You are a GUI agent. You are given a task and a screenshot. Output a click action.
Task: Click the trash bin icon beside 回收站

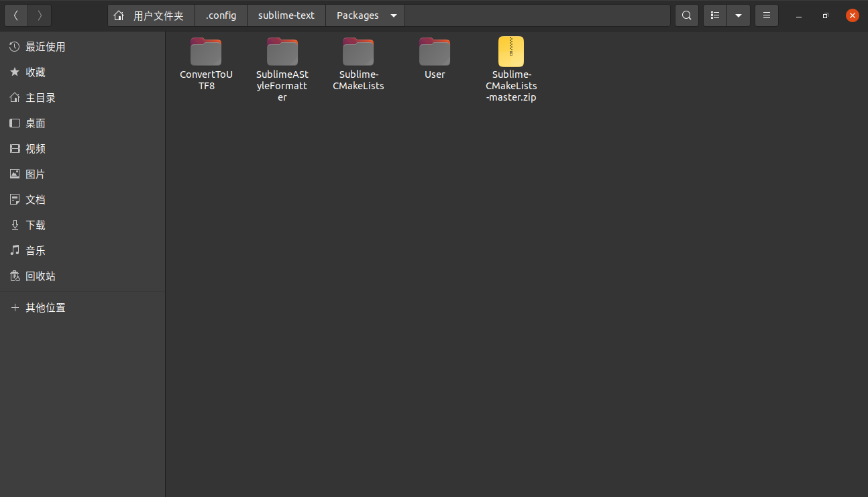[15, 276]
